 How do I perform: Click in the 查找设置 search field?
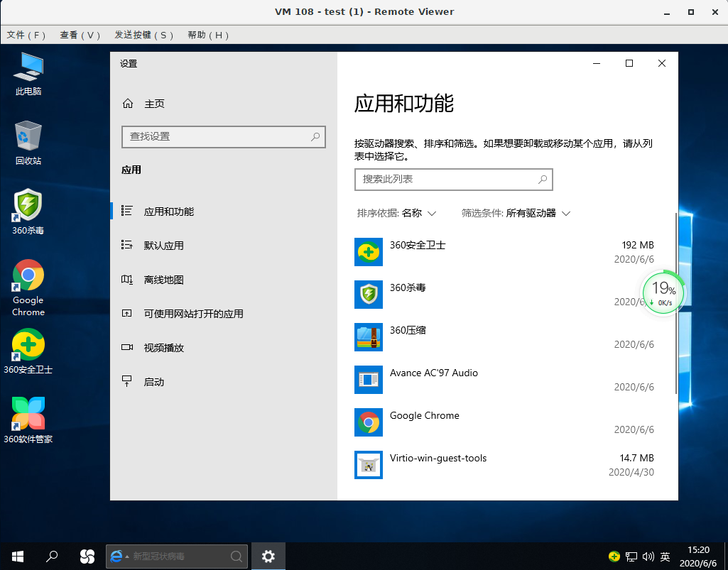click(223, 136)
